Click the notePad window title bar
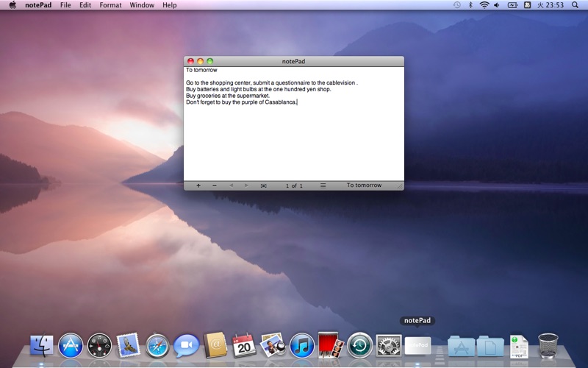This screenshot has height=368, width=588. pyautogui.click(x=293, y=61)
